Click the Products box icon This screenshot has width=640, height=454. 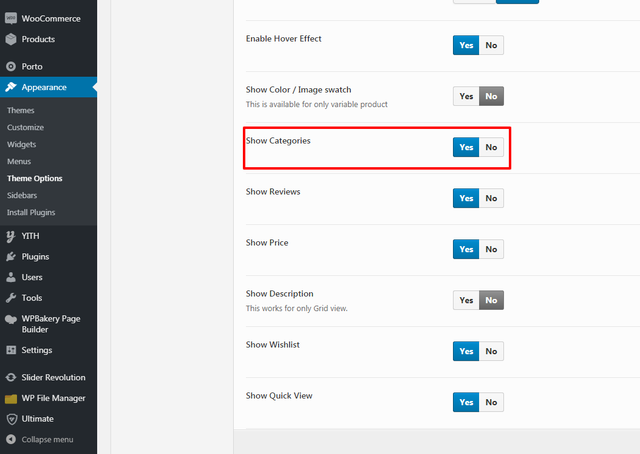11,39
